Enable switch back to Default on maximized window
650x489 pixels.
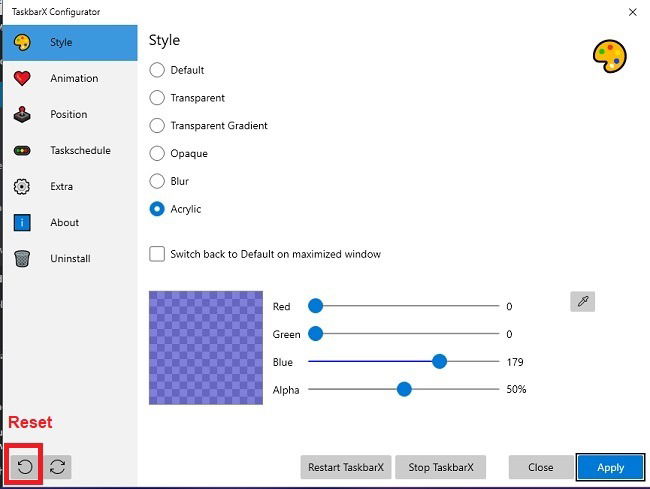[157, 254]
